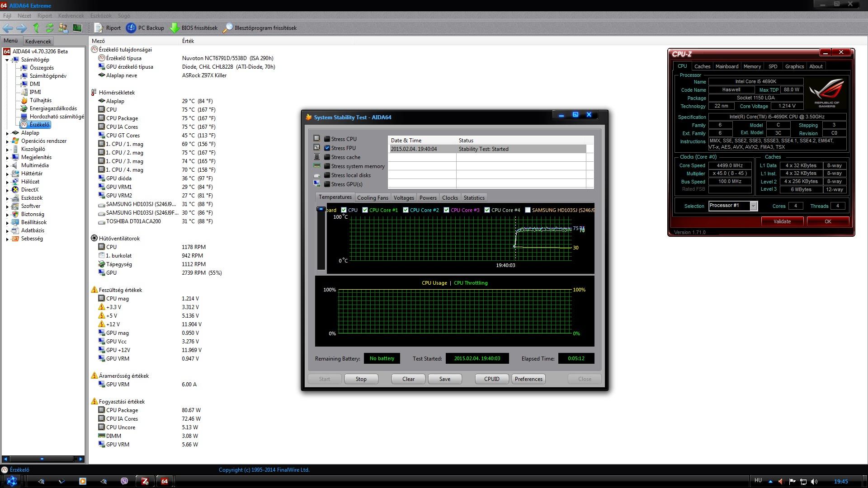Click the Stress GPU(s) monitor icon
Image resolution: width=868 pixels, height=488 pixels.
click(x=317, y=184)
